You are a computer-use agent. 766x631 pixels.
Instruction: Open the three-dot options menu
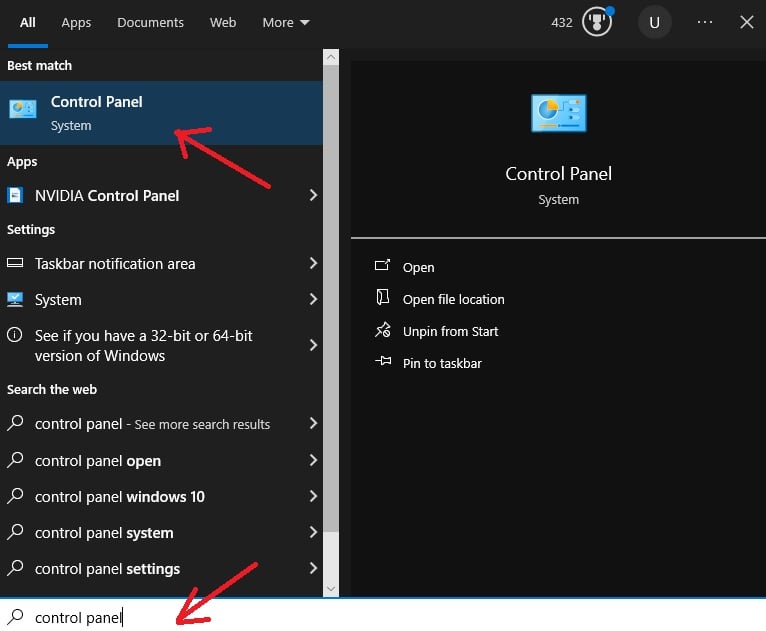coord(705,22)
